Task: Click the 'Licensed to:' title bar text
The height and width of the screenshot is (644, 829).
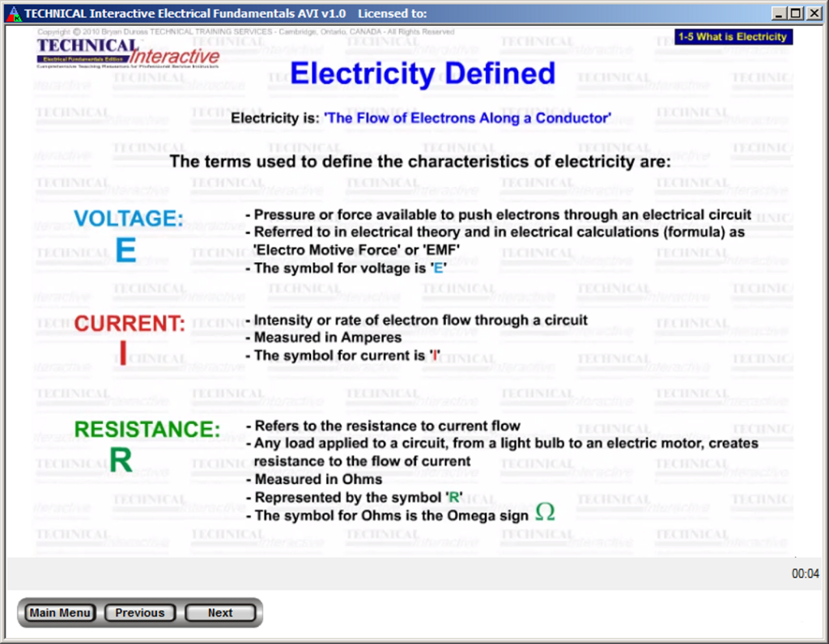Action: point(393,13)
